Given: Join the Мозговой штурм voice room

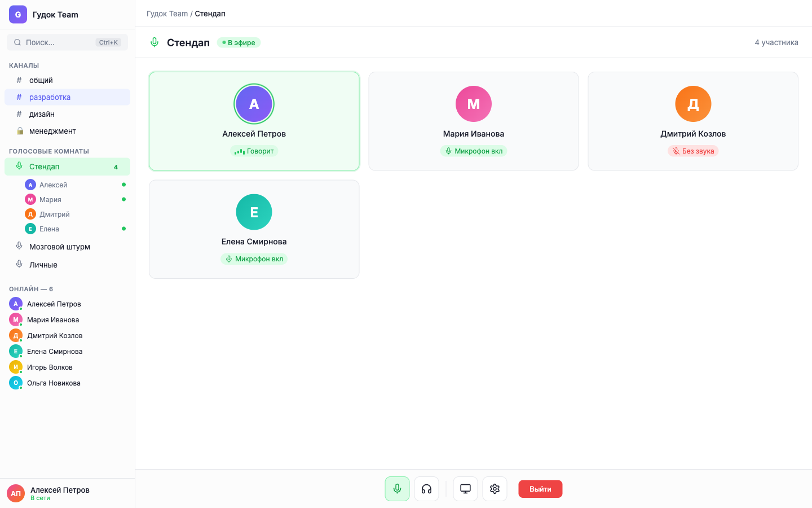Looking at the screenshot, I should coord(59,247).
